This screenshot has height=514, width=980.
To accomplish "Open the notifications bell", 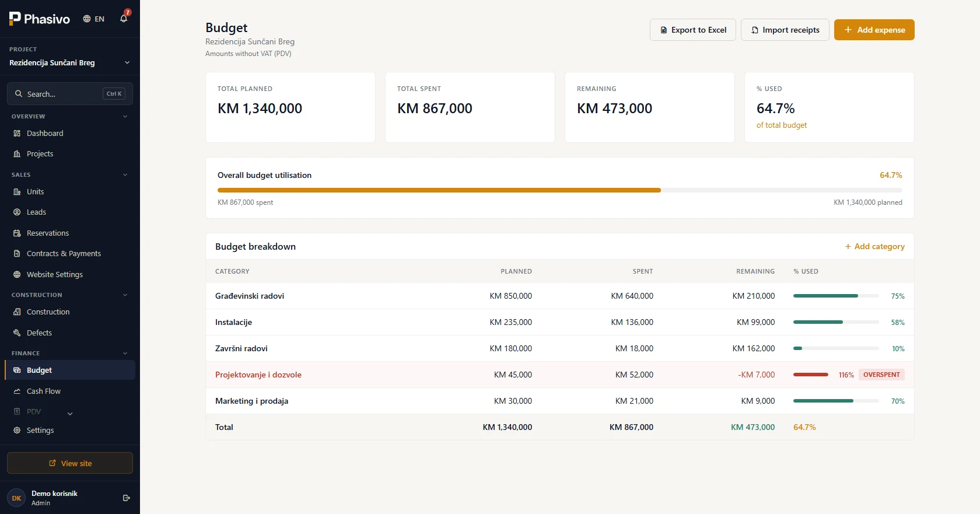I will pyautogui.click(x=124, y=19).
